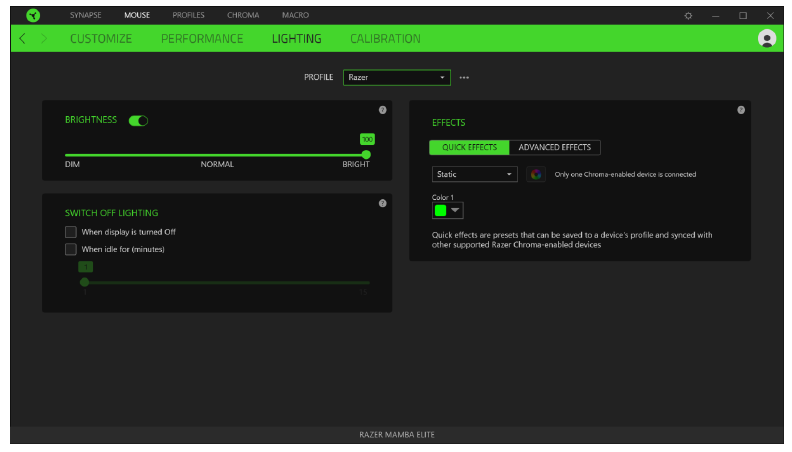
Task: Switch to Advanced Effects
Action: tap(555, 147)
